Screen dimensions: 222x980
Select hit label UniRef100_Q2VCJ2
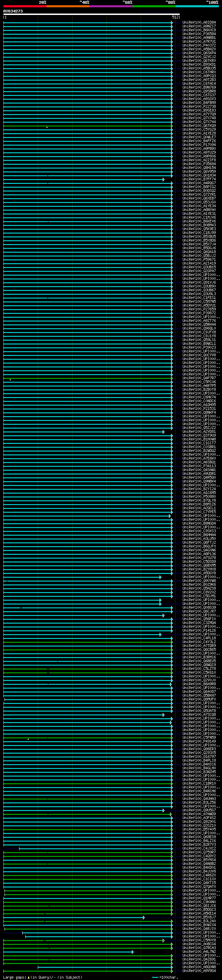point(199,57)
